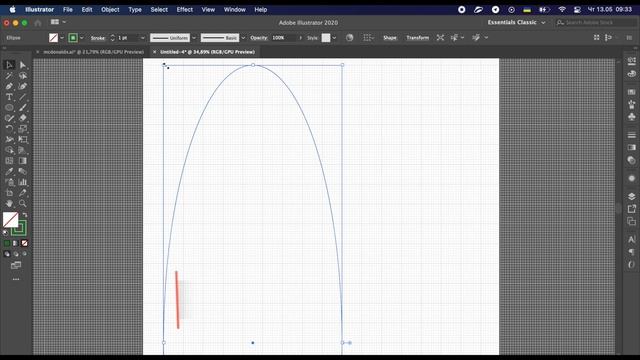Select the Gradient tool
The height and width of the screenshot is (360, 640).
23,161
